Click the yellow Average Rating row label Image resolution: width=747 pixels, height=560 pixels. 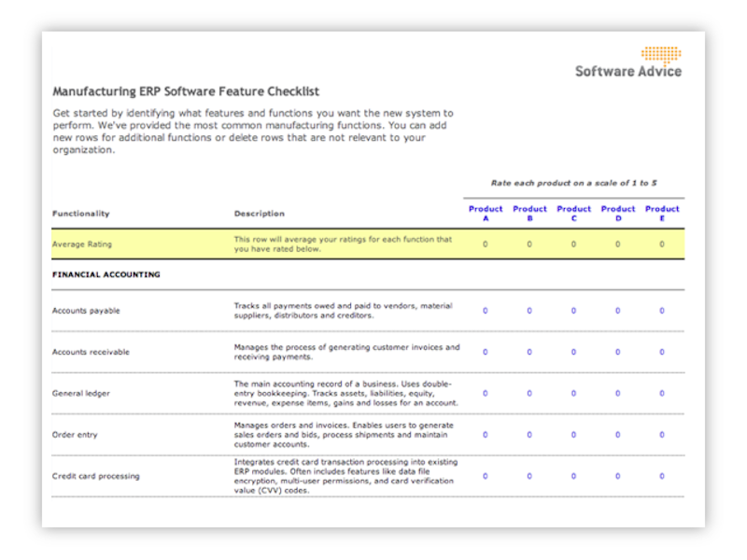click(82, 245)
